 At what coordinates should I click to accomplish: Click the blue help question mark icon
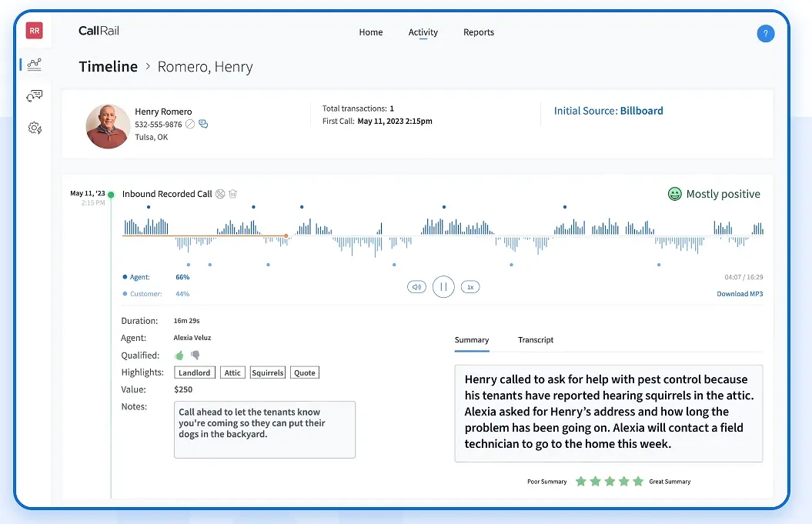click(765, 33)
